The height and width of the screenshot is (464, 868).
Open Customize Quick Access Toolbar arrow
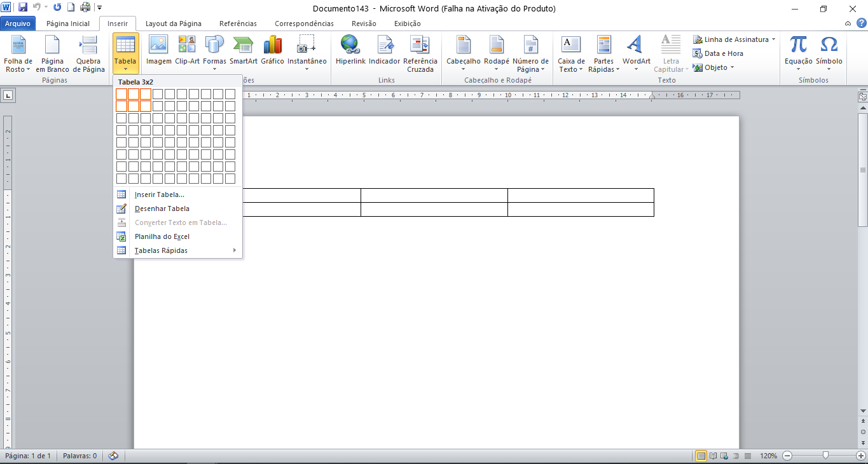tap(100, 8)
